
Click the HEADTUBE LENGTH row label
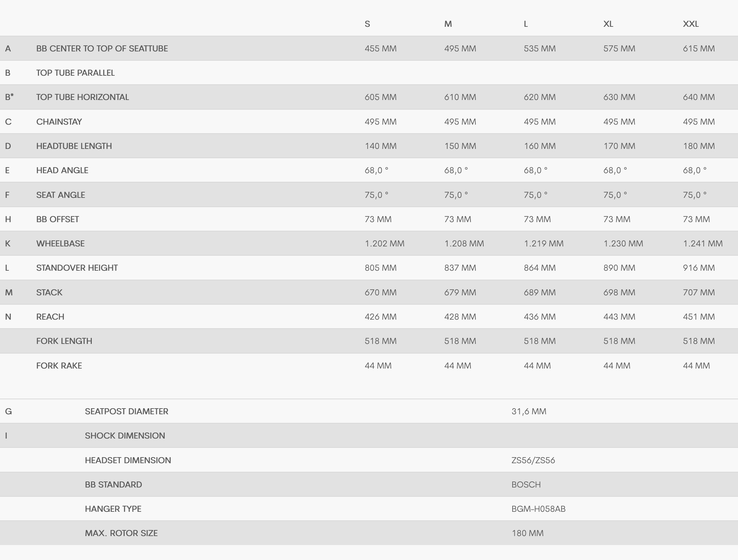[x=74, y=146]
